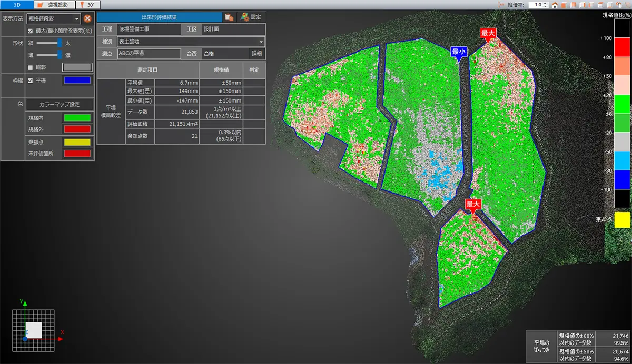Select the 3D tab
The width and height of the screenshot is (632, 364).
click(17, 4)
